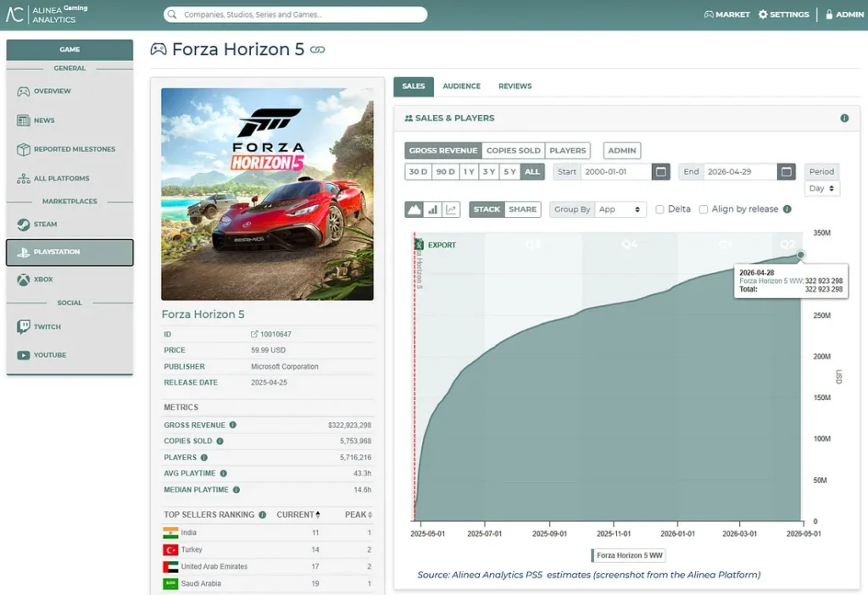Open external link icon beside ID 10010647
The width and height of the screenshot is (868, 595).
coord(254,334)
